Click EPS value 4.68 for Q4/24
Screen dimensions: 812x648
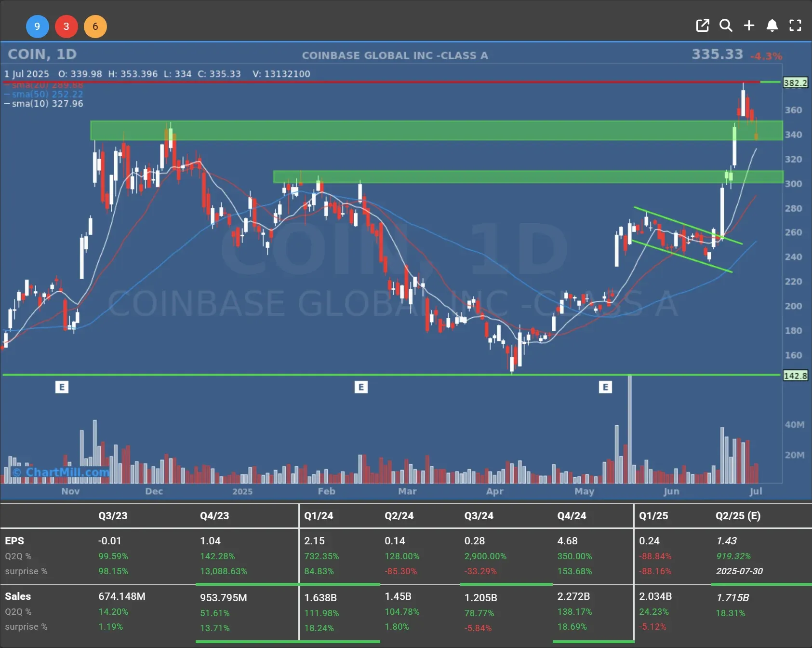point(568,541)
